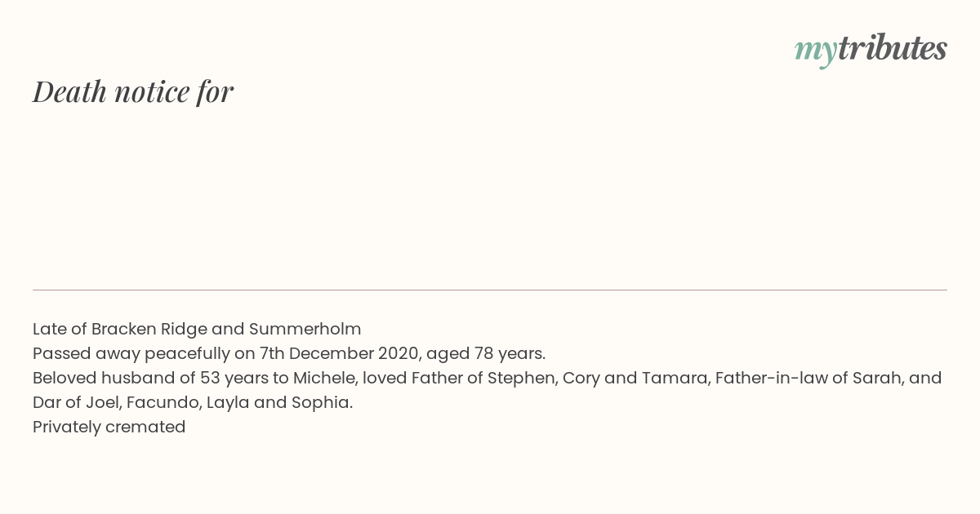Click the word "Summerholm"
This screenshot has width=980, height=514.
pyautogui.click(x=305, y=330)
